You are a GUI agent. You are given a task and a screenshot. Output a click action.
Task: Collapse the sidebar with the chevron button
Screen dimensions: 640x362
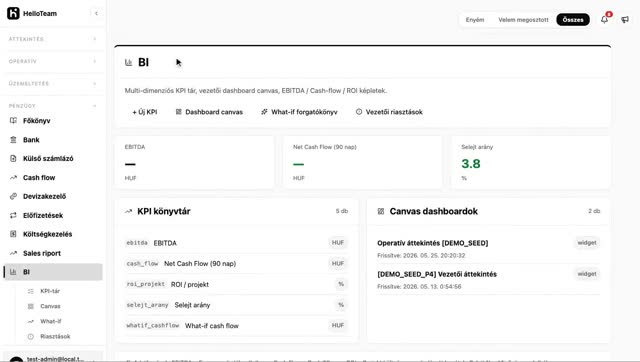coord(96,13)
